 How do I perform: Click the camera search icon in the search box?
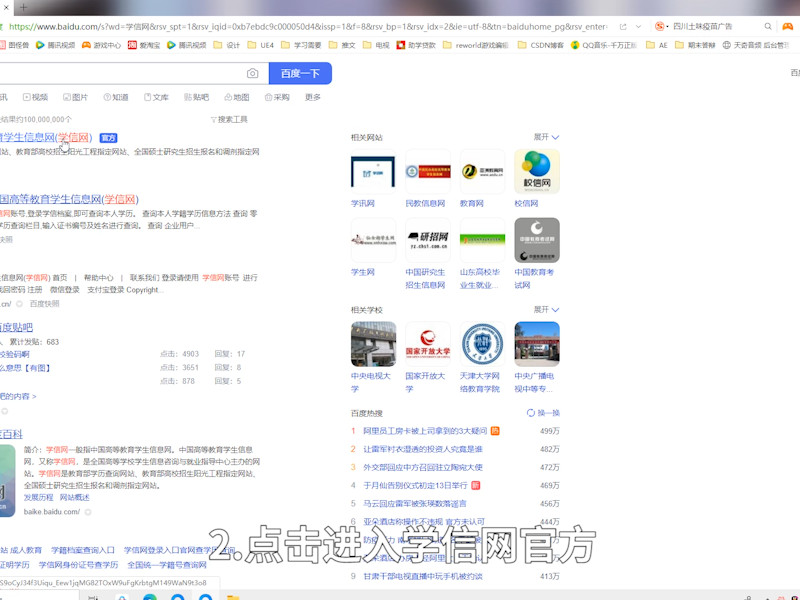252,73
